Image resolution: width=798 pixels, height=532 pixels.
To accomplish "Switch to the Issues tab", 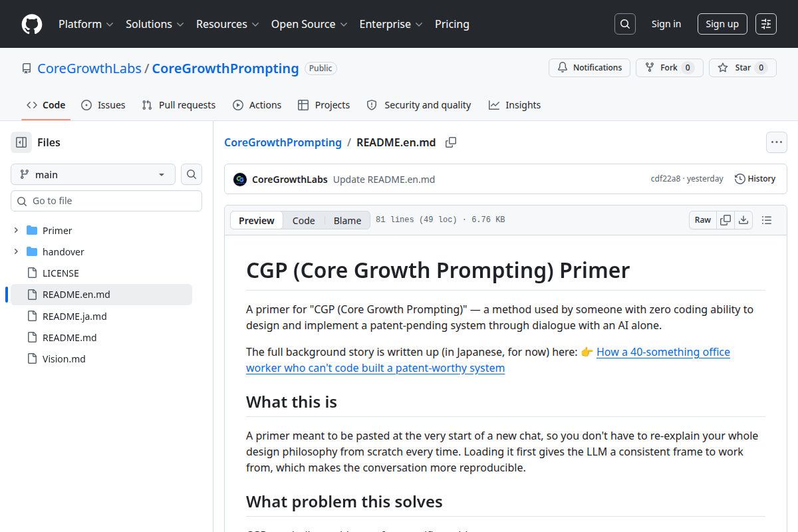I will pyautogui.click(x=103, y=105).
